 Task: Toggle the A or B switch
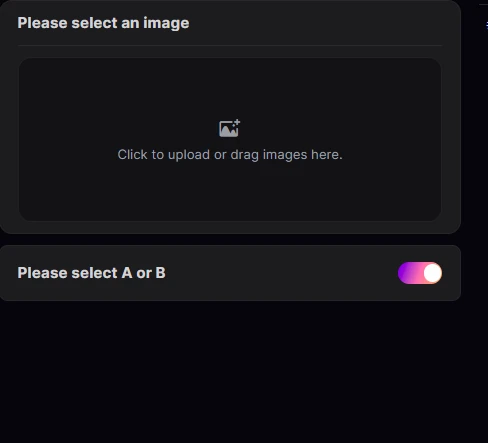(x=420, y=273)
